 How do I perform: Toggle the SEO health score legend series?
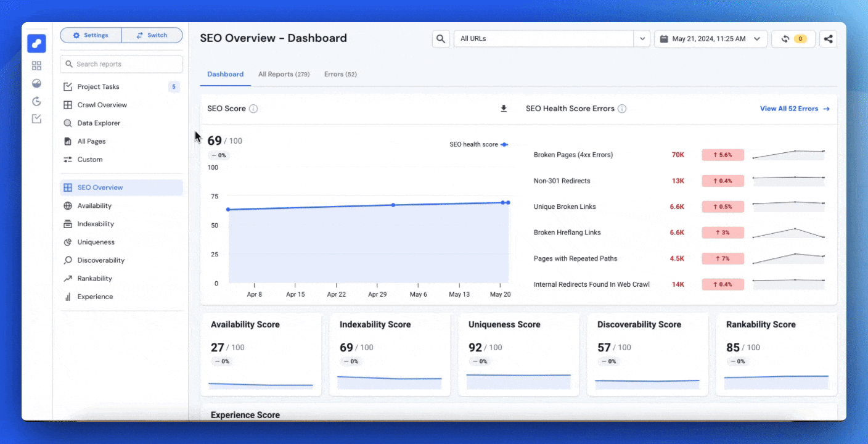(x=478, y=144)
